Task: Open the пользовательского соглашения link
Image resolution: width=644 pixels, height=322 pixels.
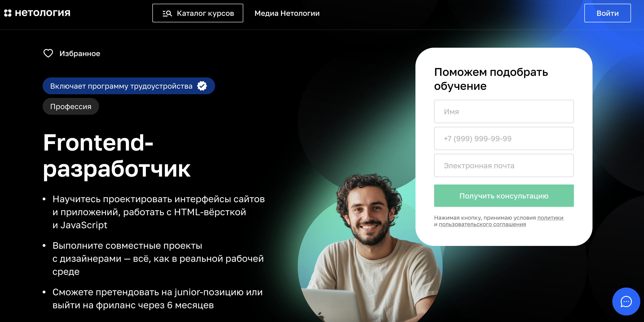Action: point(482,224)
